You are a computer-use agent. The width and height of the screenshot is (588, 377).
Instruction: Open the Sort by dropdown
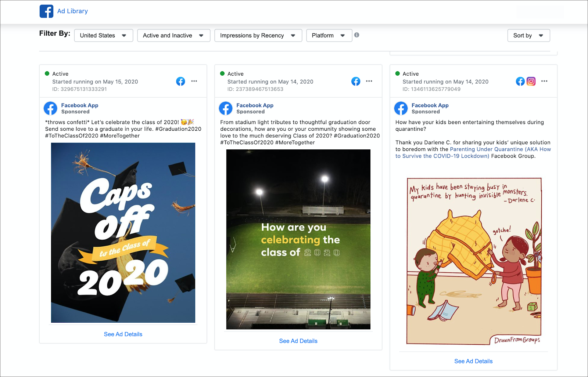pyautogui.click(x=528, y=36)
